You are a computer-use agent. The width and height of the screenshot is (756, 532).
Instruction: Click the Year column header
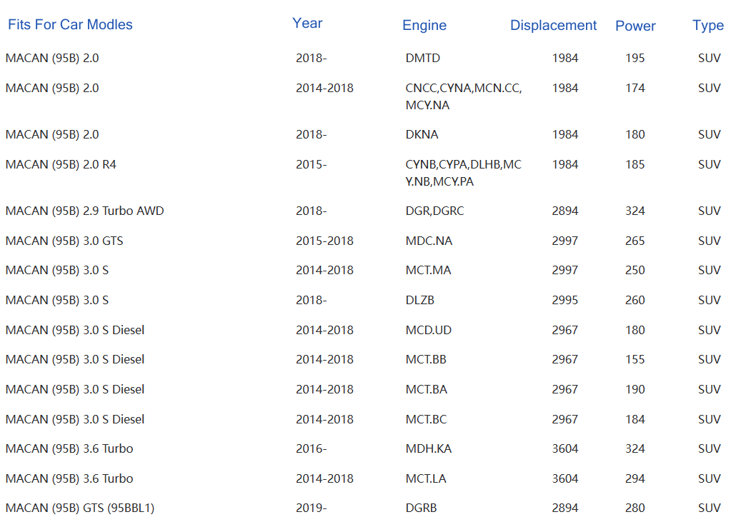(307, 23)
